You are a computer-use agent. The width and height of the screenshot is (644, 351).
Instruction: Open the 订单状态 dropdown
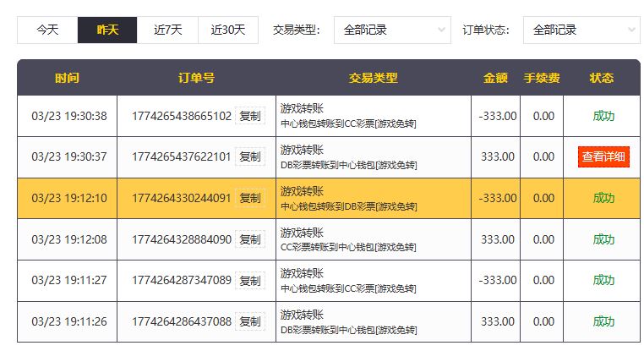[x=581, y=30]
